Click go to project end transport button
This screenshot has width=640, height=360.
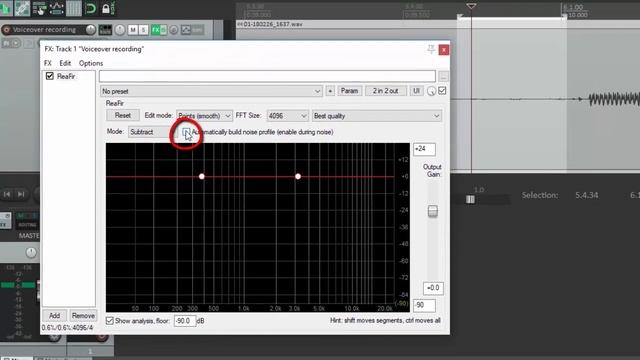21,194
